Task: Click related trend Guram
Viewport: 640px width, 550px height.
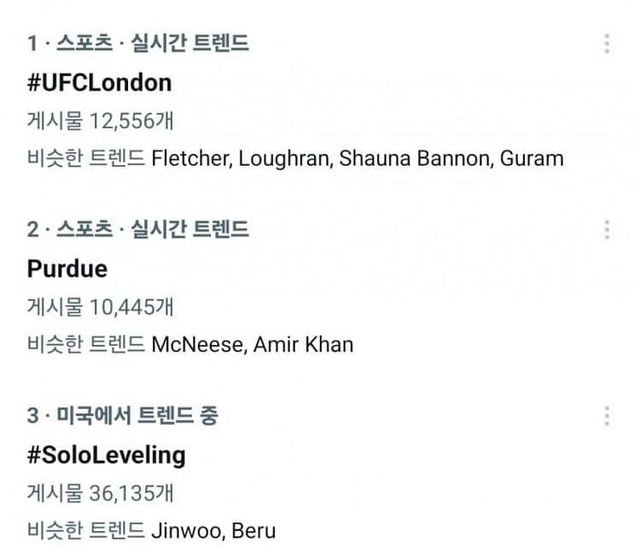Action: pos(531,158)
